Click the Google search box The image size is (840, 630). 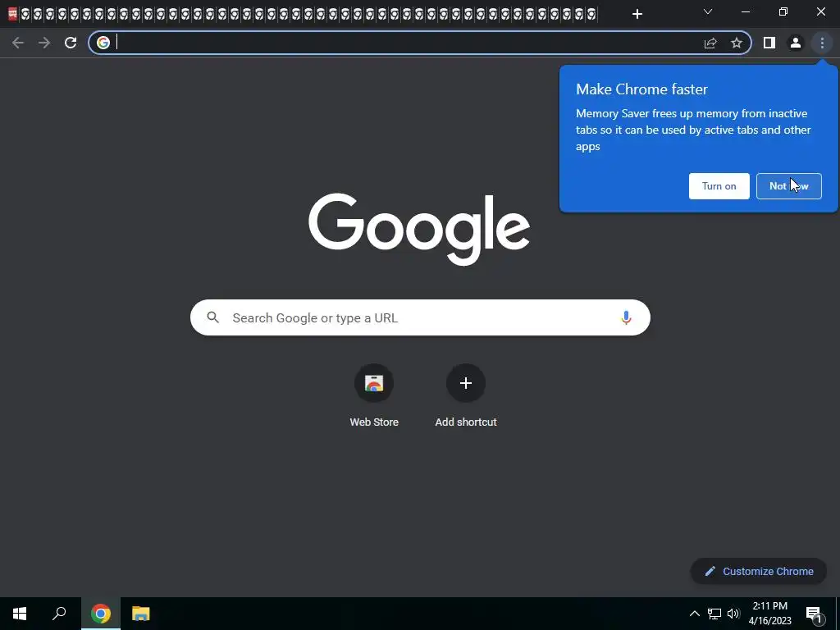coord(420,317)
